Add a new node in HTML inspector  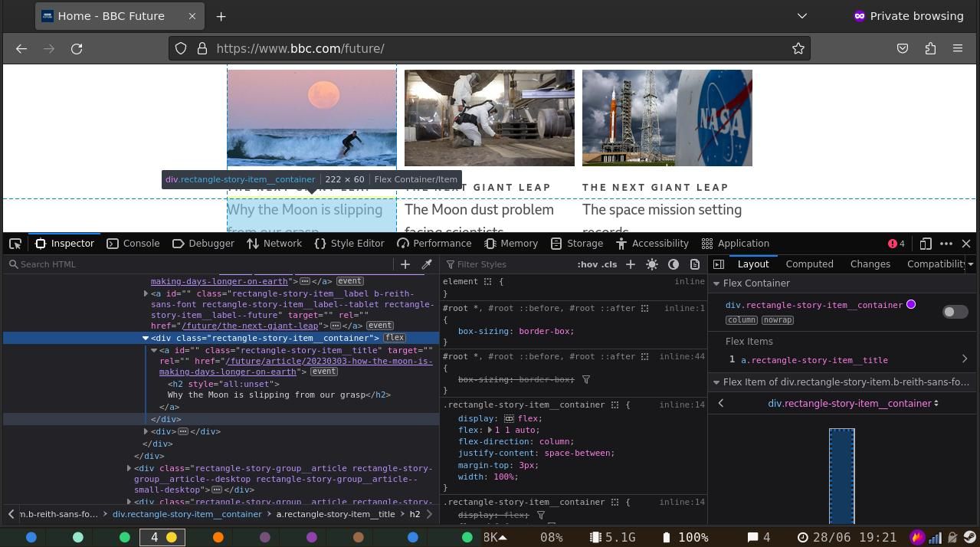[405, 264]
